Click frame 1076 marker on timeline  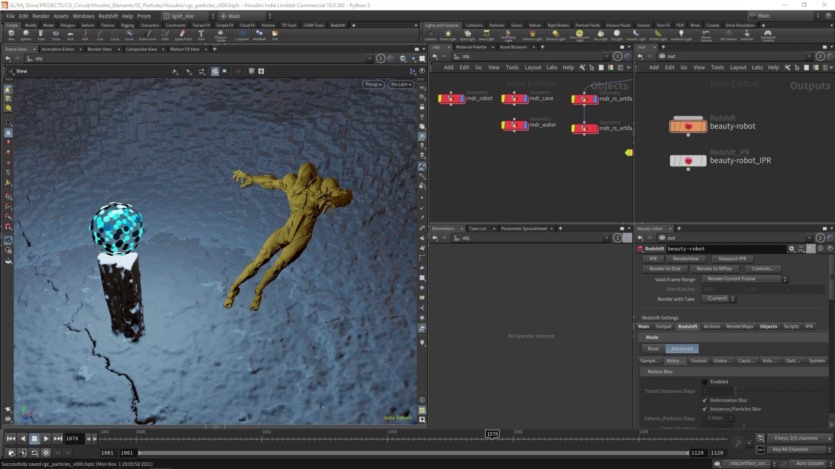tap(492, 434)
